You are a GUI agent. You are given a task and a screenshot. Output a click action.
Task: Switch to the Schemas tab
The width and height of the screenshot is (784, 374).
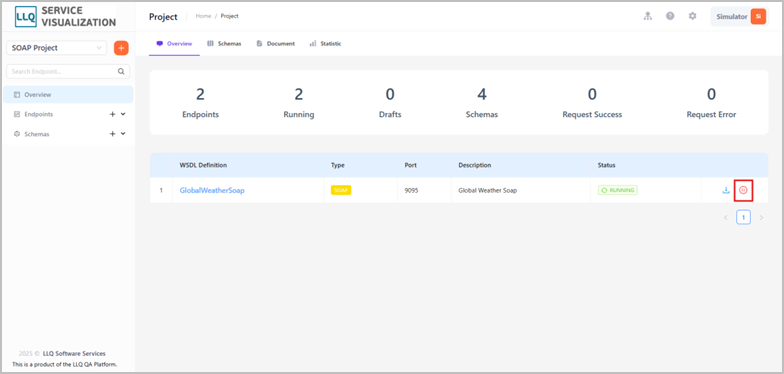tap(224, 44)
